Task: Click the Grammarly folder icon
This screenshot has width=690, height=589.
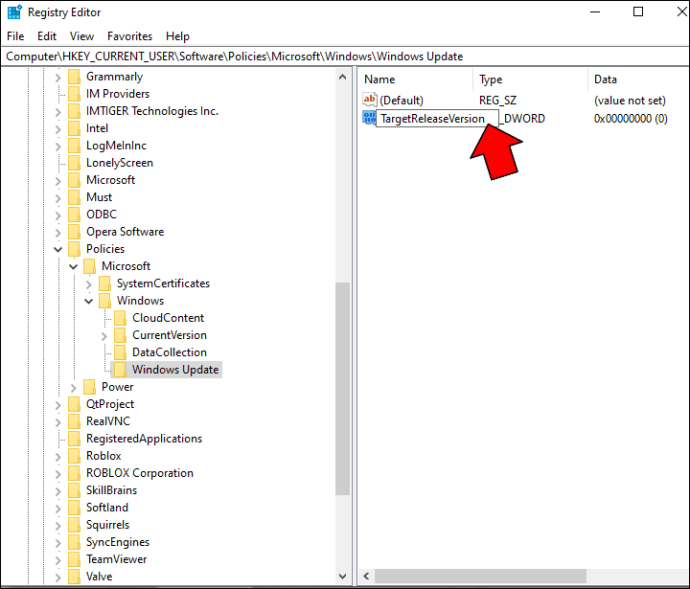Action: [x=74, y=77]
